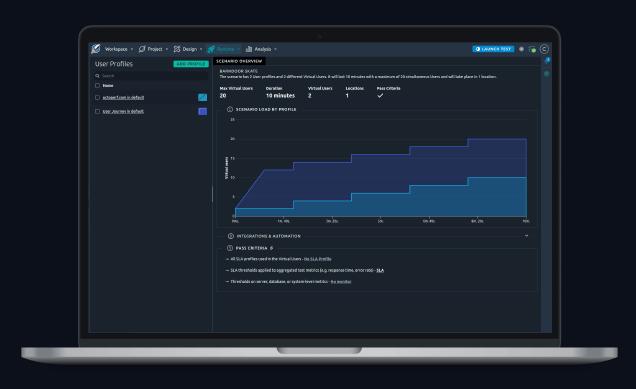Click the teal icon on the right sidebar
This screenshot has width=636, height=389.
click(547, 74)
